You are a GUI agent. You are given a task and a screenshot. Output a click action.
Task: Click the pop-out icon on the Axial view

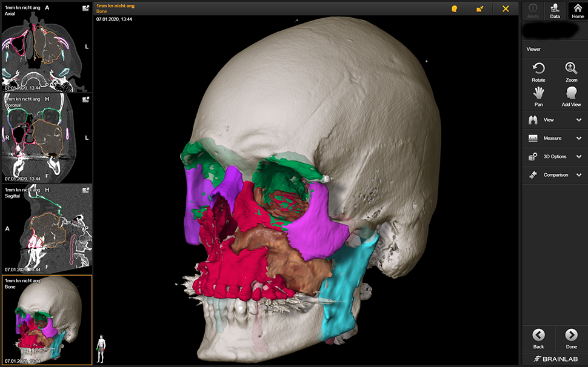[85, 8]
